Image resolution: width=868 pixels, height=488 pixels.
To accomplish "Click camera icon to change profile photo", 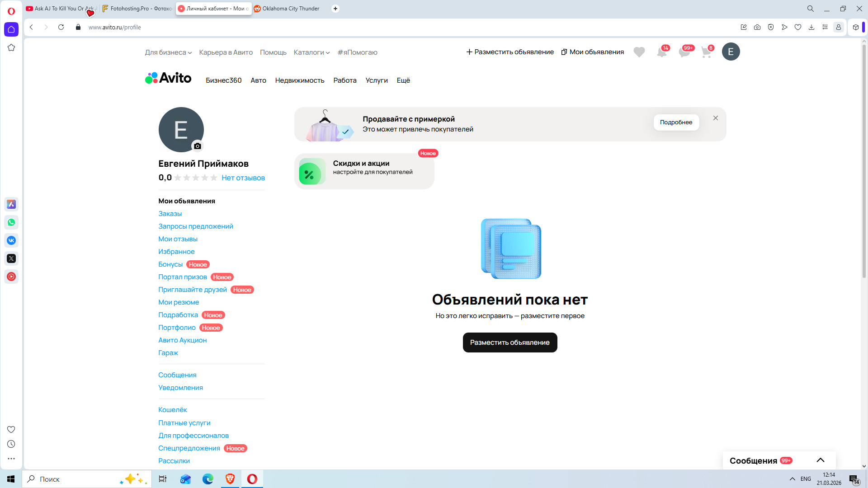I will point(197,146).
